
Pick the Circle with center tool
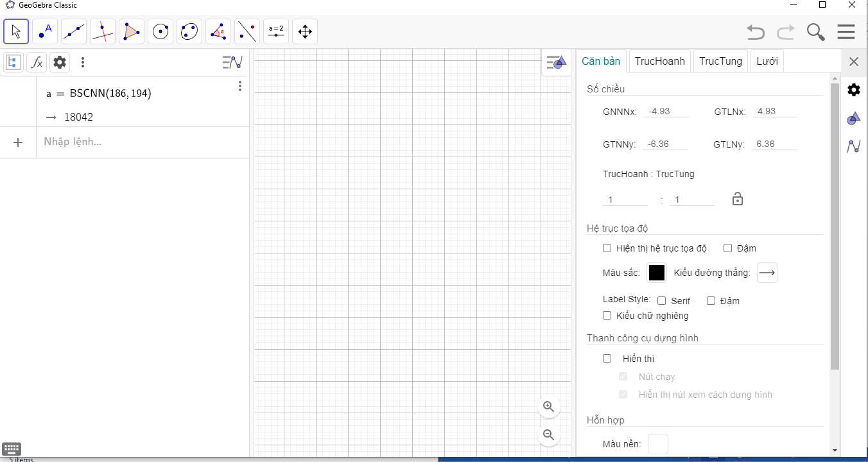click(x=161, y=31)
